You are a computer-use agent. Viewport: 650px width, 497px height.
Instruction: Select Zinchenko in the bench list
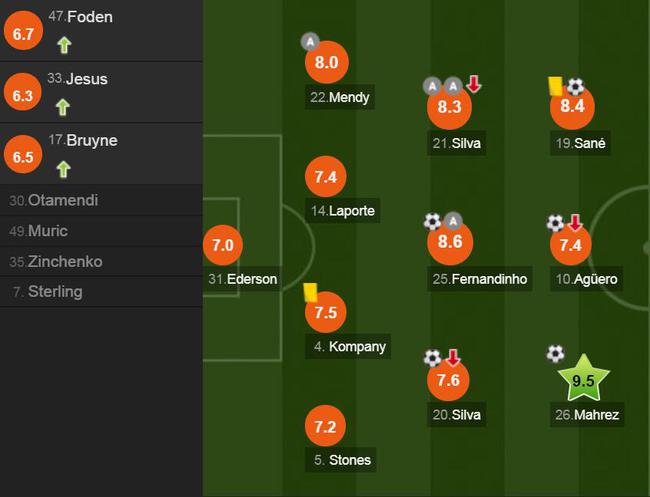(x=101, y=262)
